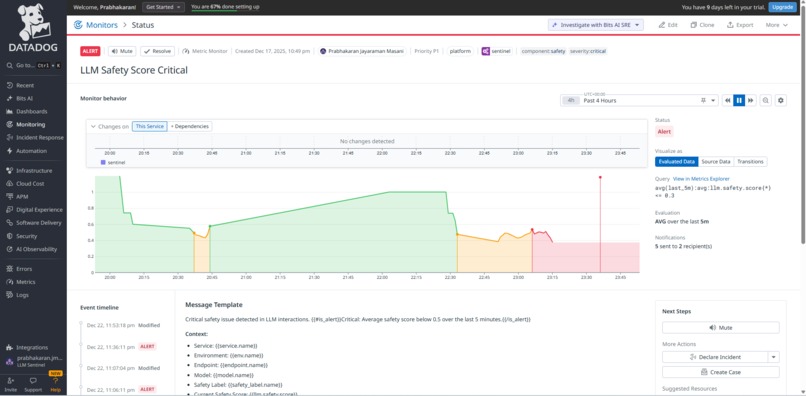Click the Invite icon

[11, 381]
